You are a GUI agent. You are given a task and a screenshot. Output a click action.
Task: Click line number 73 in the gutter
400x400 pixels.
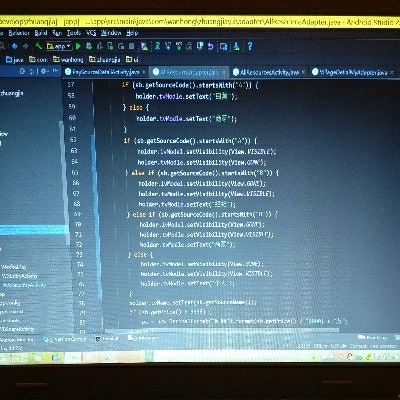[79, 255]
